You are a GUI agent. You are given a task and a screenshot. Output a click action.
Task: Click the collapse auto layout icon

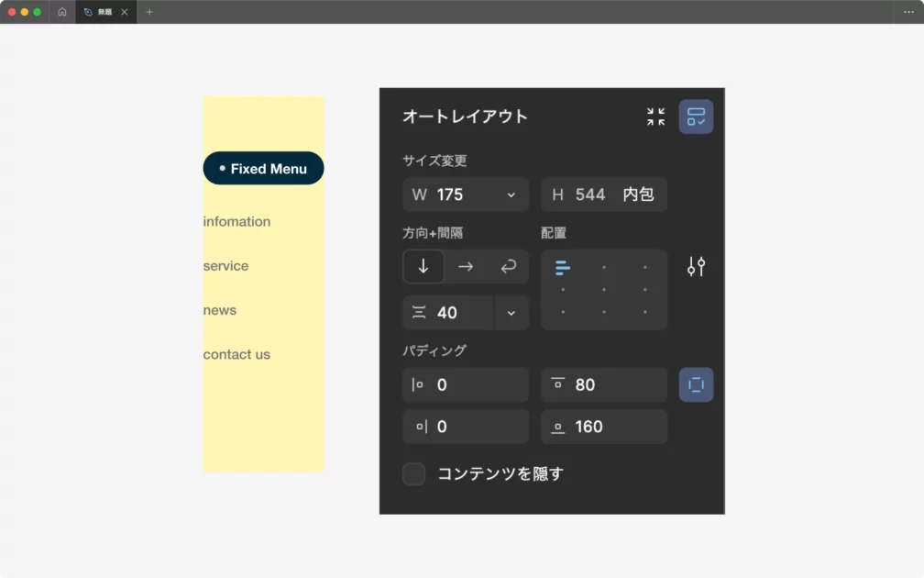point(655,117)
